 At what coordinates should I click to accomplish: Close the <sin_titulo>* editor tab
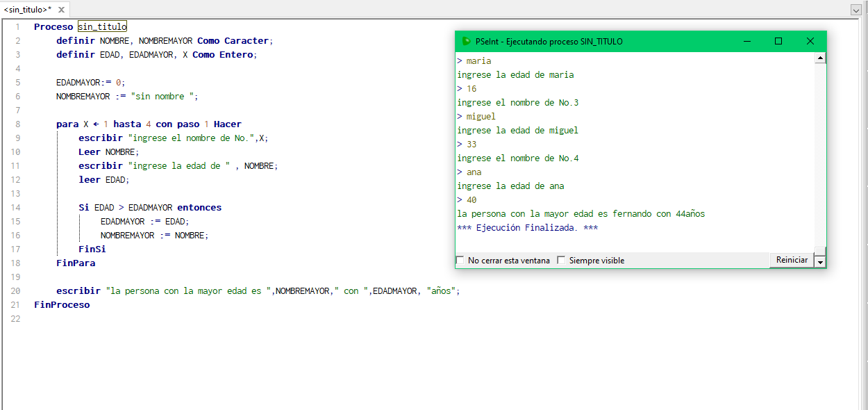coord(61,10)
